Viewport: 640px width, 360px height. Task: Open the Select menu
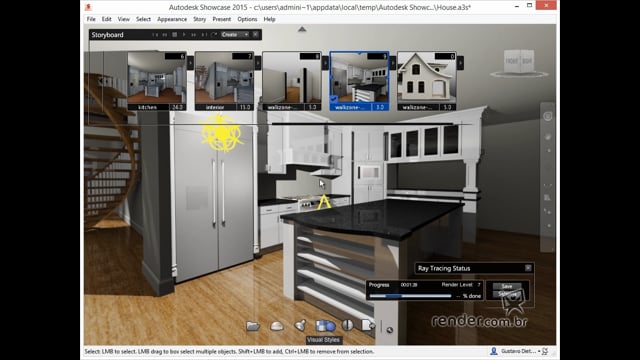click(143, 19)
